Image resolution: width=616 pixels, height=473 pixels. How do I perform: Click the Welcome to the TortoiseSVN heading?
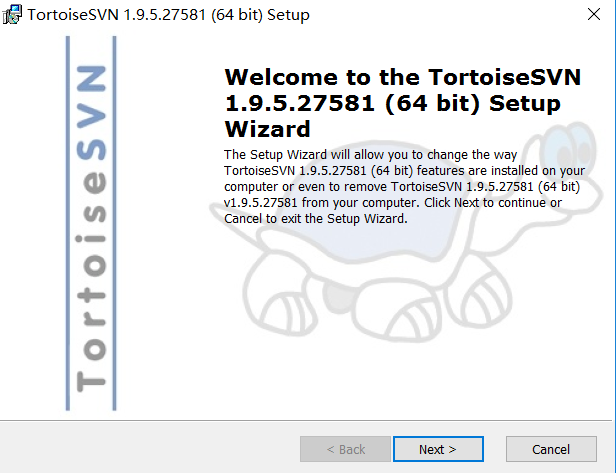tap(402, 103)
